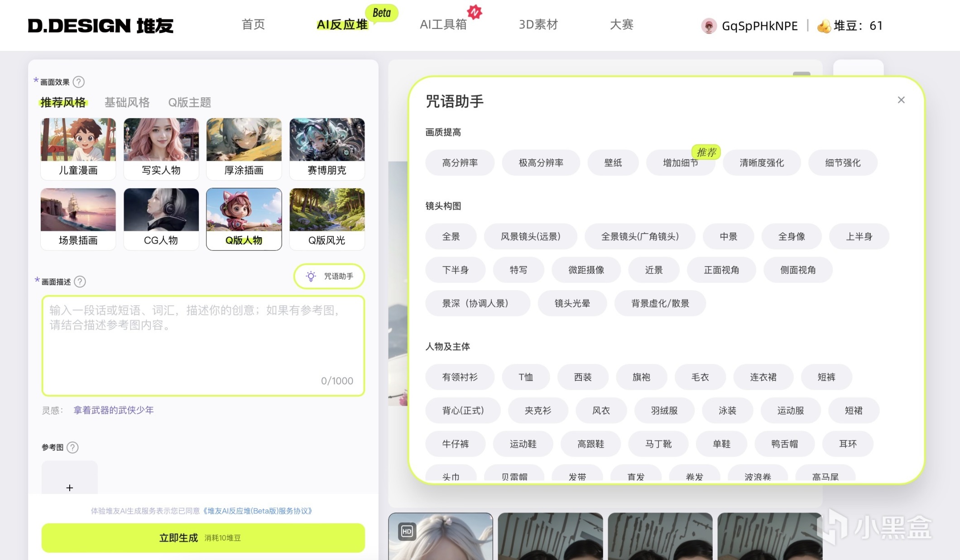Screen dimensions: 960x560
Task: Toggle the recommended 增加细节 tag
Action: point(680,163)
